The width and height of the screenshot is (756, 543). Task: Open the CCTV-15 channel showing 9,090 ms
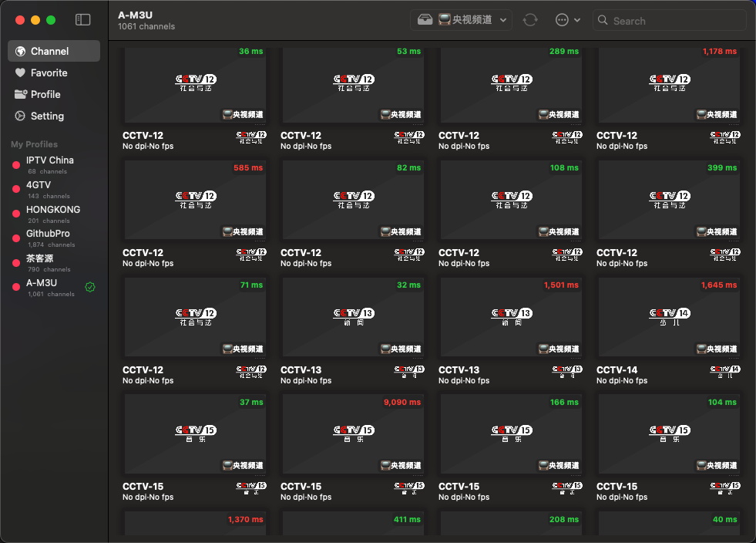pyautogui.click(x=353, y=433)
